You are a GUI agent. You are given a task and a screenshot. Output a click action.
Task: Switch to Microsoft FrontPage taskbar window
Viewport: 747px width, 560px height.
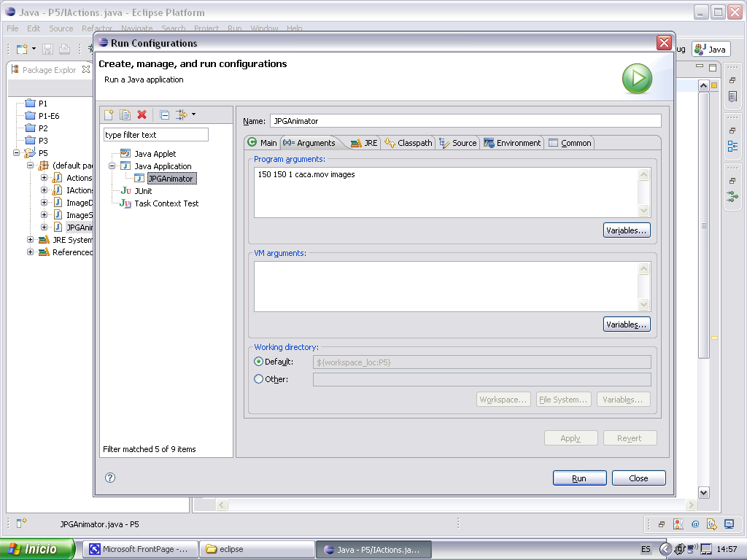140,550
